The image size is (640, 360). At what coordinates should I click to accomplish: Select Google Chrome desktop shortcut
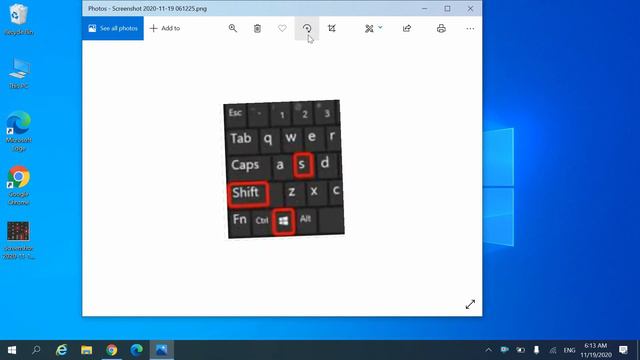19,185
